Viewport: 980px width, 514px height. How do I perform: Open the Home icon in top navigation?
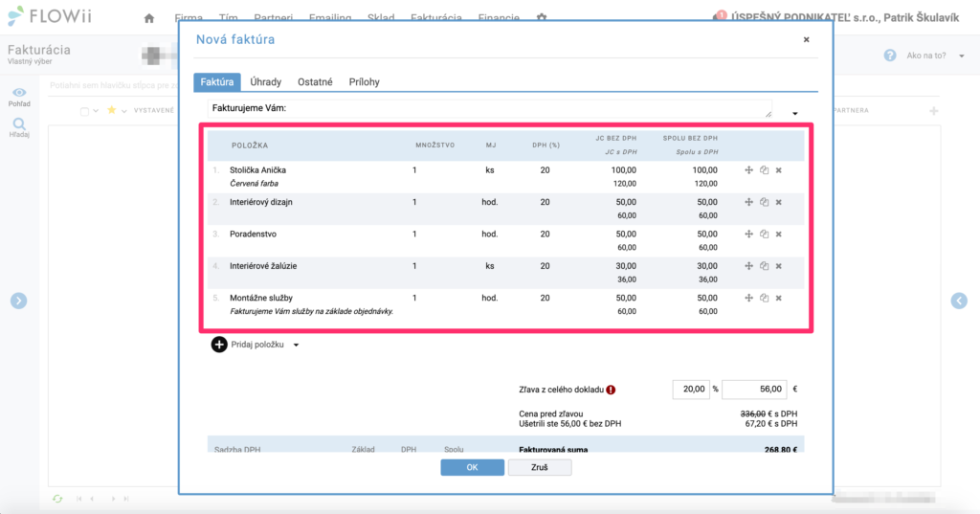pos(148,18)
